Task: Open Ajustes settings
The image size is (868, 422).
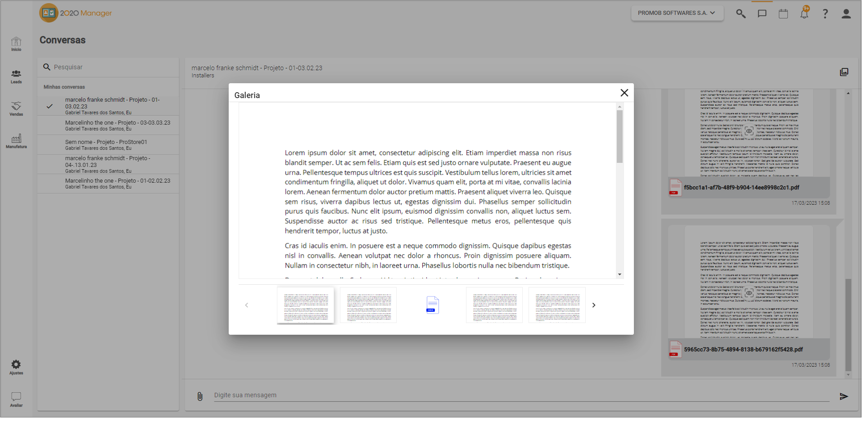Action: pos(16,368)
